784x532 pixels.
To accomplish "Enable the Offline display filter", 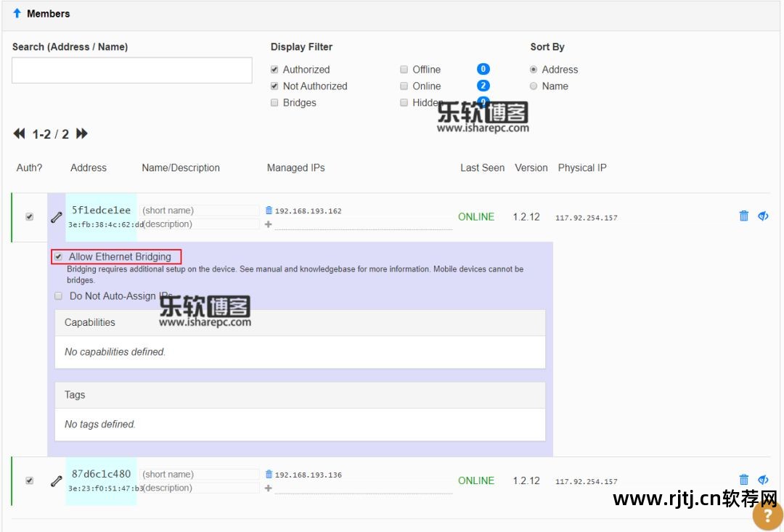I will 404,70.
